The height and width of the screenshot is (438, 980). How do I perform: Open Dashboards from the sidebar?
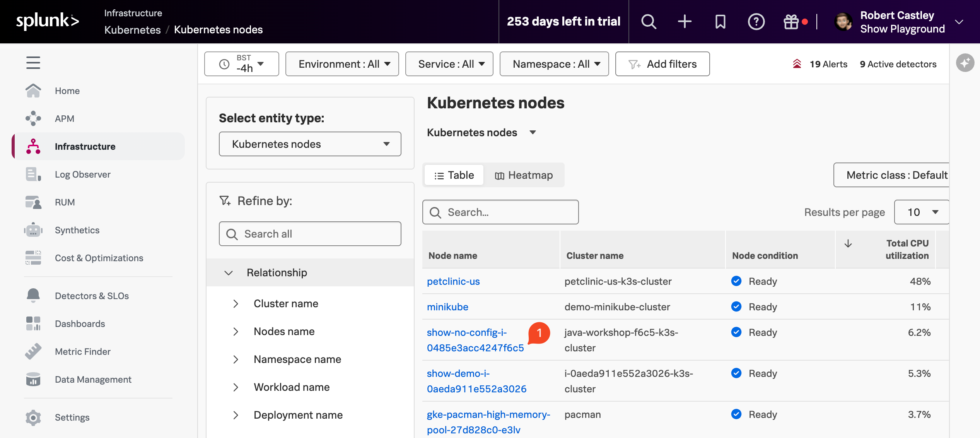80,323
